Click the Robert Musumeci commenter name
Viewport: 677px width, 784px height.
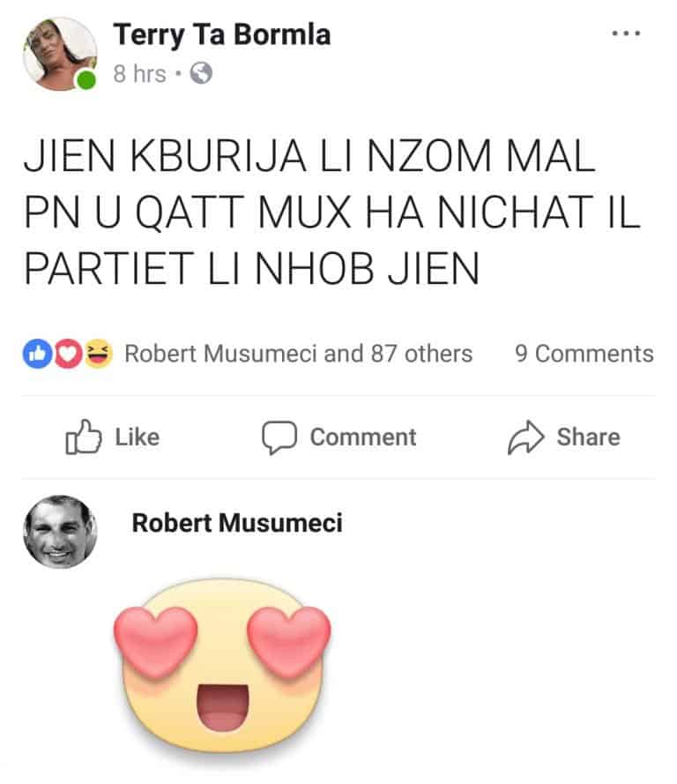237,523
